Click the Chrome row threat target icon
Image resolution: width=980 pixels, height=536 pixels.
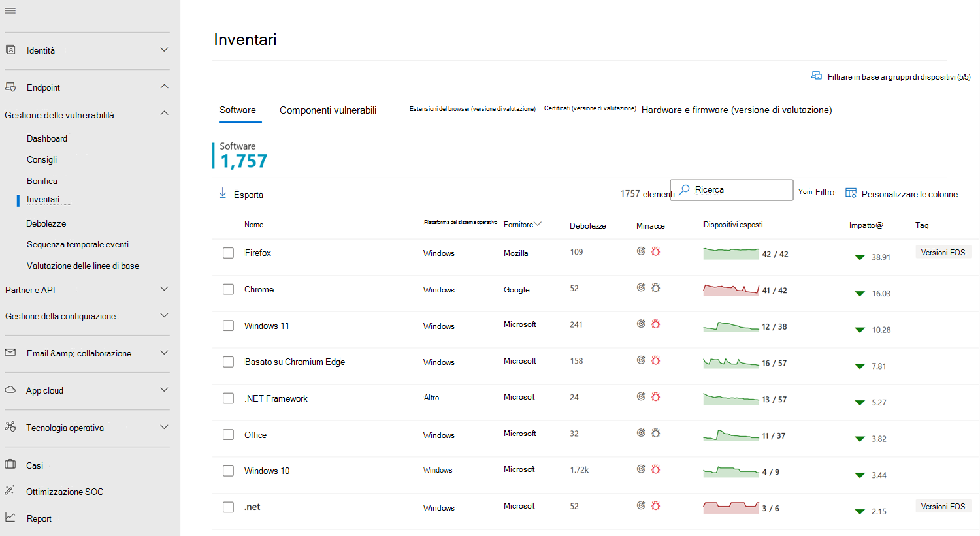pos(641,287)
